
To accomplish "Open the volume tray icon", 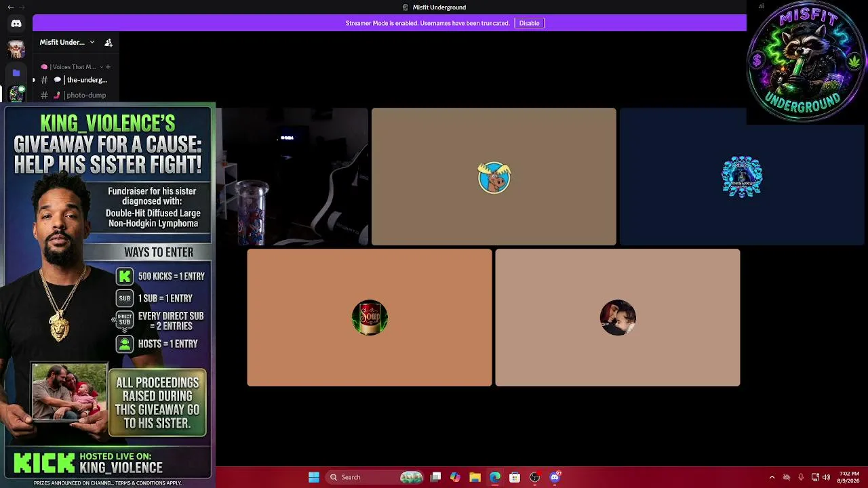I will click(x=826, y=477).
